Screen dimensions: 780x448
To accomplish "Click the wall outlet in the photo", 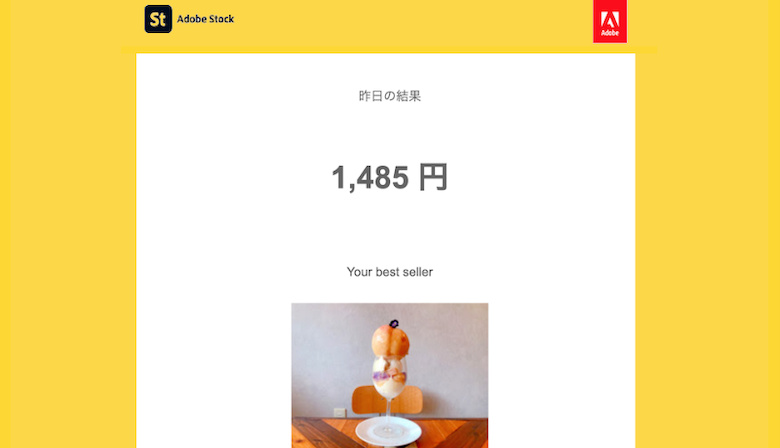I will [340, 412].
